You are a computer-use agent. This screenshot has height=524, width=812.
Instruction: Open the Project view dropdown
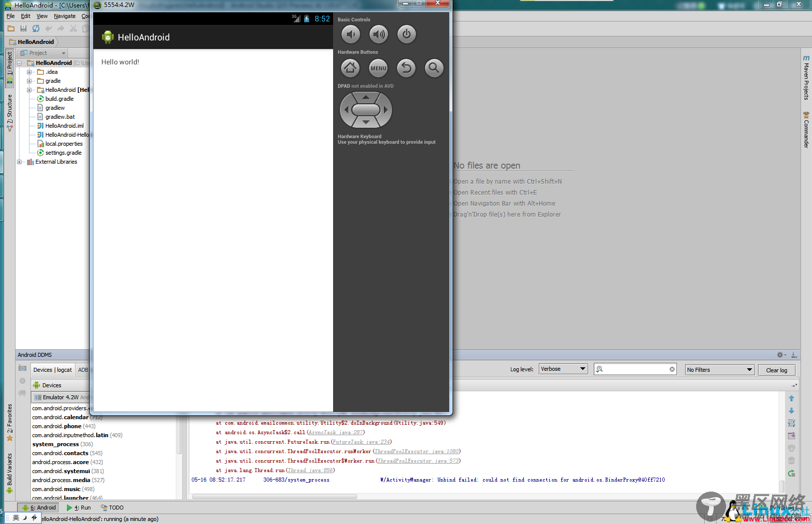point(43,53)
